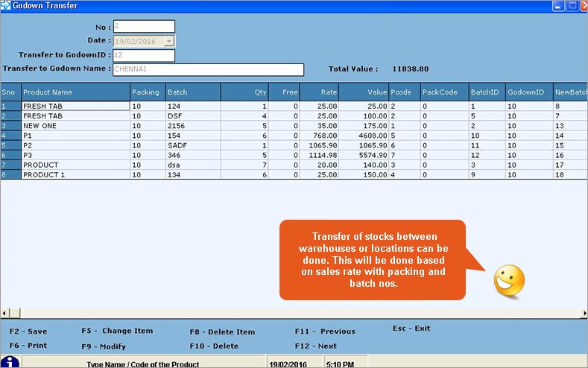
Task: Sort by the Batch column header
Action: click(192, 92)
